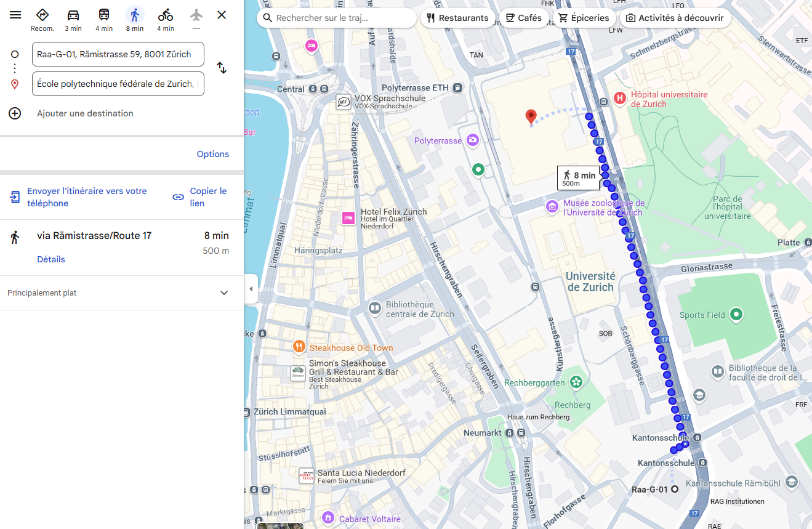Click Bibliothèque de la faculté de droit marker
812x529 pixels.
(x=718, y=371)
